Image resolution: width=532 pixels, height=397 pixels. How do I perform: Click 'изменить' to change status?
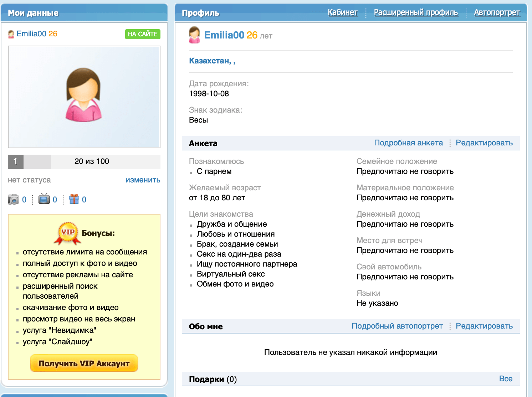click(x=143, y=180)
